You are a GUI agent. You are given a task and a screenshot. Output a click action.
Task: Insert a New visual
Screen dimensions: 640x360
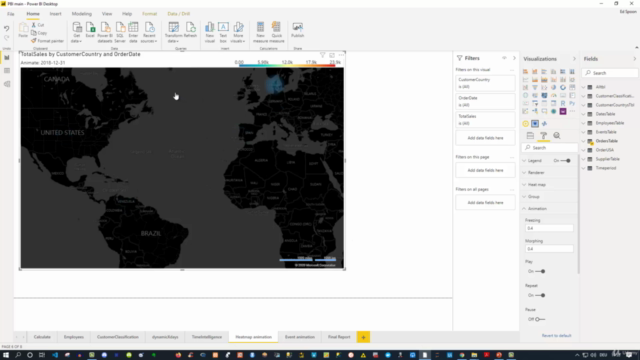pos(209,33)
